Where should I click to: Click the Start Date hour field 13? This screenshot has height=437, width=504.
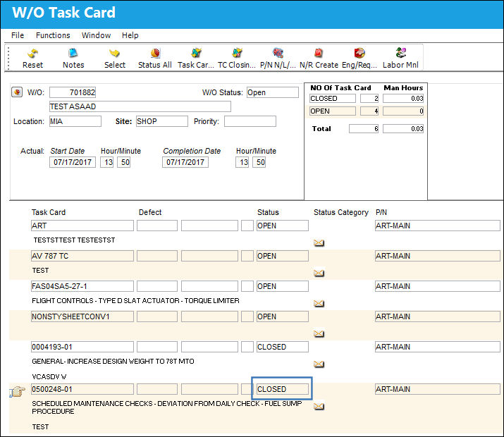pos(107,162)
